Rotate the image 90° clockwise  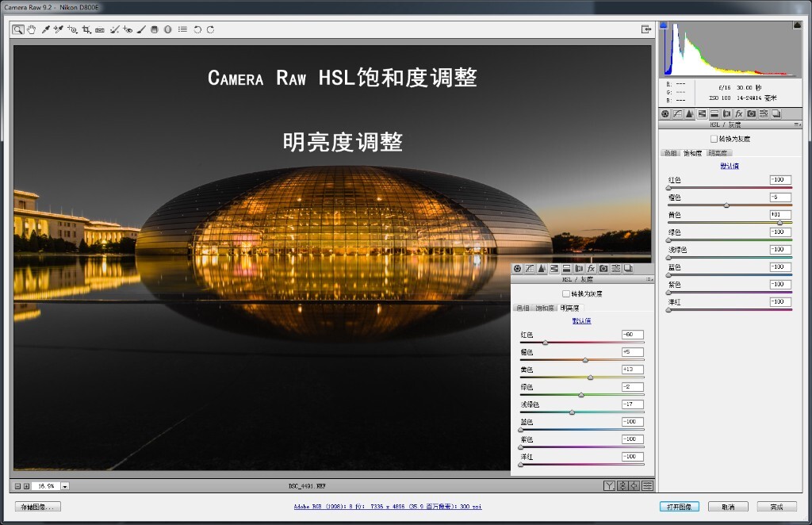tap(210, 29)
